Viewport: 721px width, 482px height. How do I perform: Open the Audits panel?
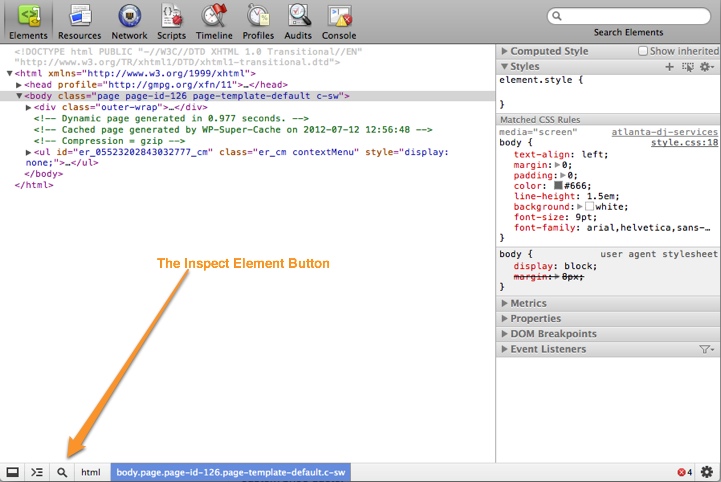tap(298, 22)
